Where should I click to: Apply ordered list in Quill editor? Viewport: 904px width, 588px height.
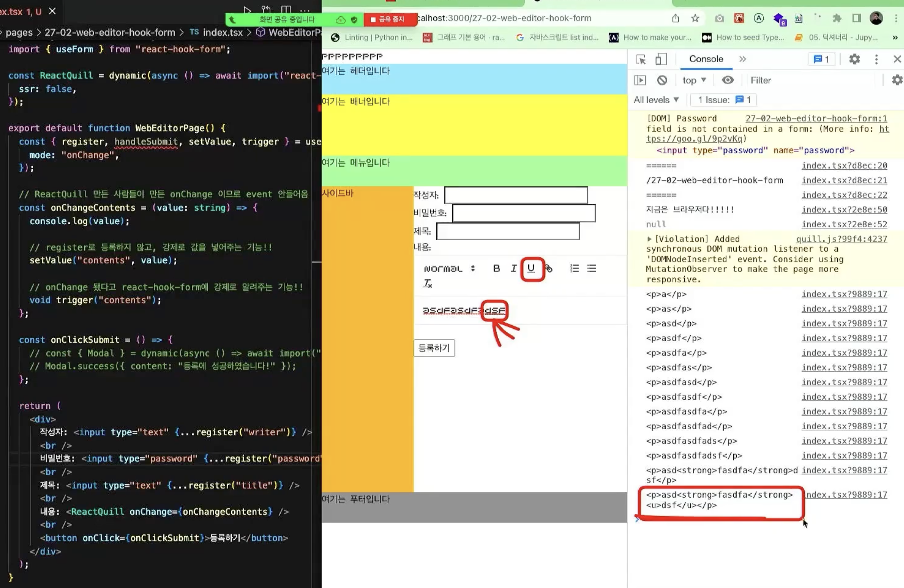tap(574, 269)
